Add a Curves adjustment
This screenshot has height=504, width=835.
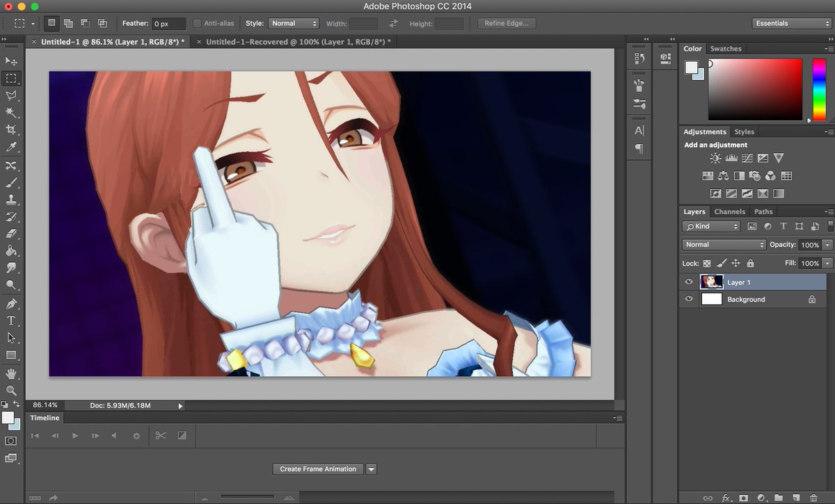click(747, 158)
